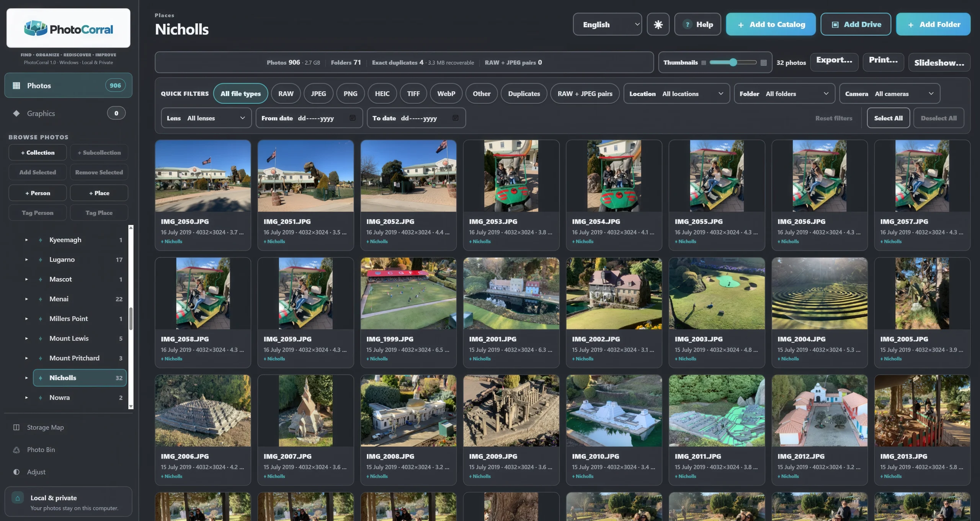980x521 pixels.
Task: Select the All file types filter
Action: (240, 93)
